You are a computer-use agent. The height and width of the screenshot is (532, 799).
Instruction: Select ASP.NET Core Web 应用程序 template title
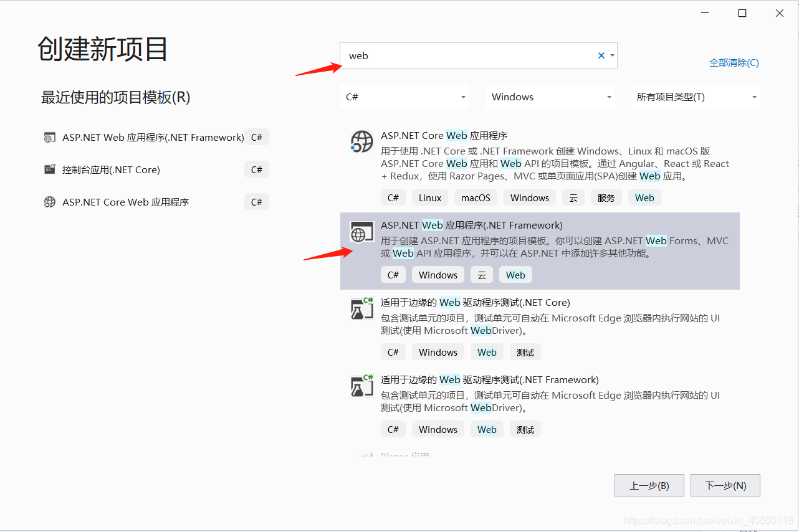click(x=444, y=135)
